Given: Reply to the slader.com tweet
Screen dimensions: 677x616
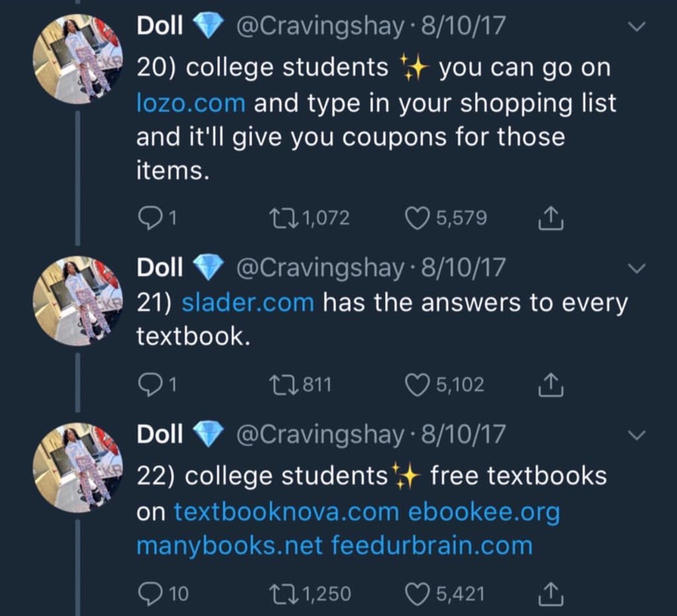Looking at the screenshot, I should click(x=148, y=385).
